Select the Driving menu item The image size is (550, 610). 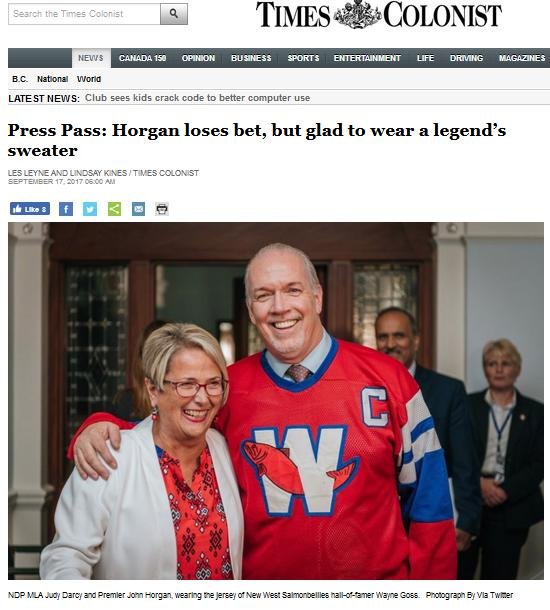[x=466, y=58]
